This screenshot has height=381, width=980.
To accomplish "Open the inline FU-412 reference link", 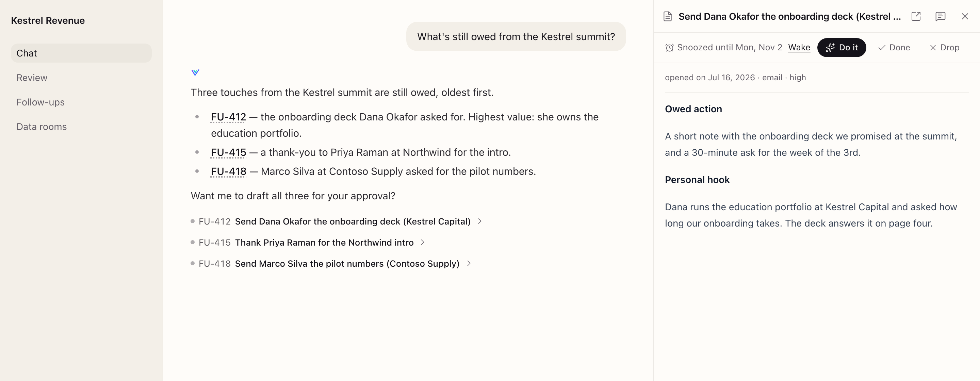I will (228, 117).
